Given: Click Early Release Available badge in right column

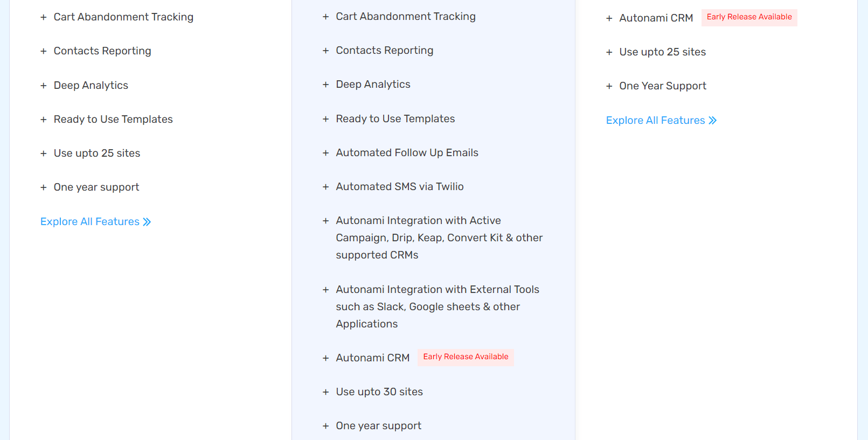Looking at the screenshot, I should tap(749, 17).
